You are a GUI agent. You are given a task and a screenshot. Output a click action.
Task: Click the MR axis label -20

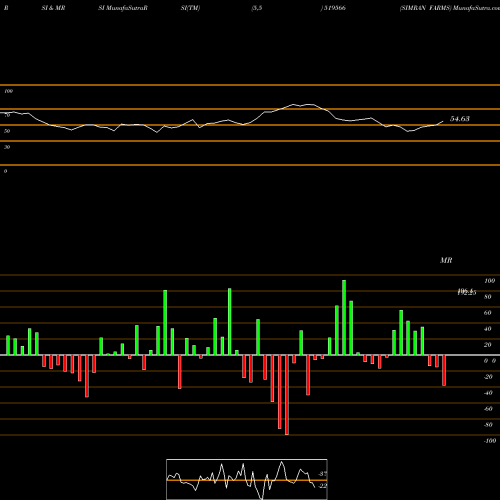(488, 377)
